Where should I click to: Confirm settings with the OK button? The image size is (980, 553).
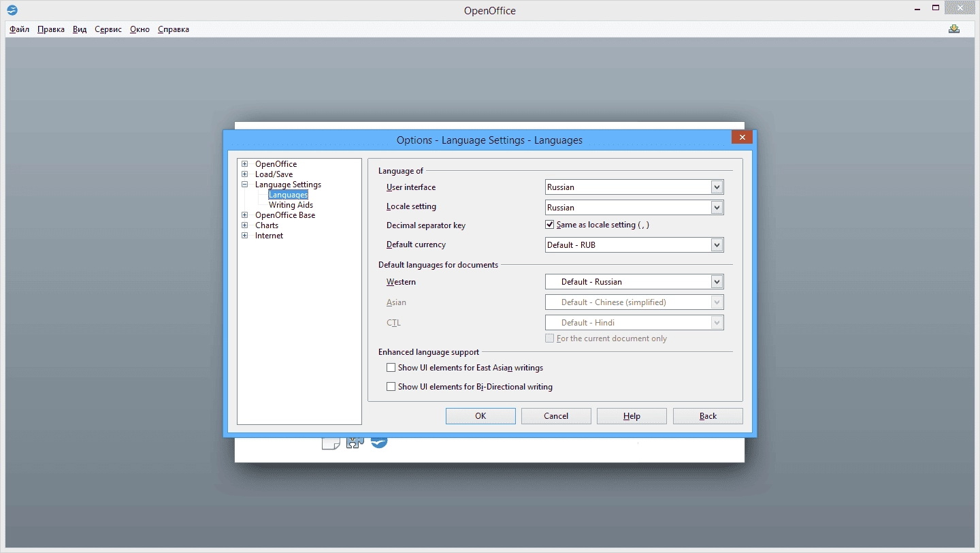480,416
